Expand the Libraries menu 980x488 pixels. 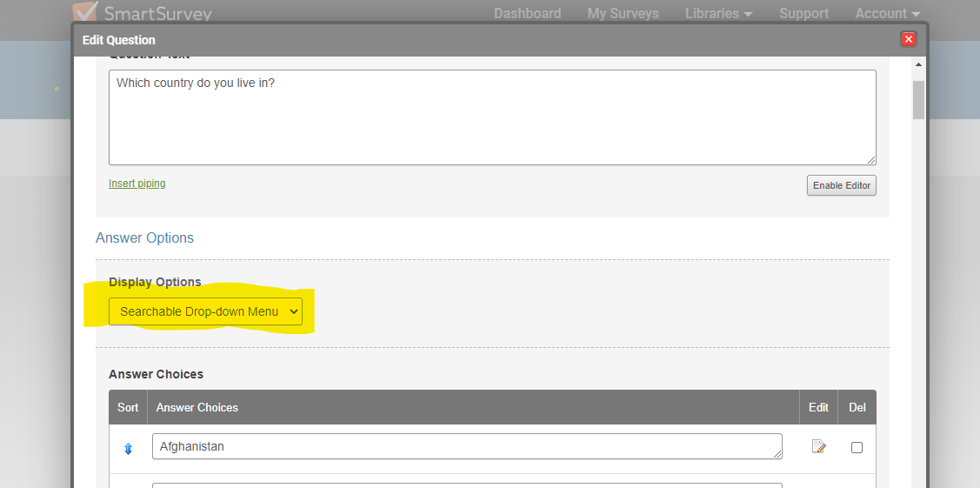pyautogui.click(x=718, y=13)
